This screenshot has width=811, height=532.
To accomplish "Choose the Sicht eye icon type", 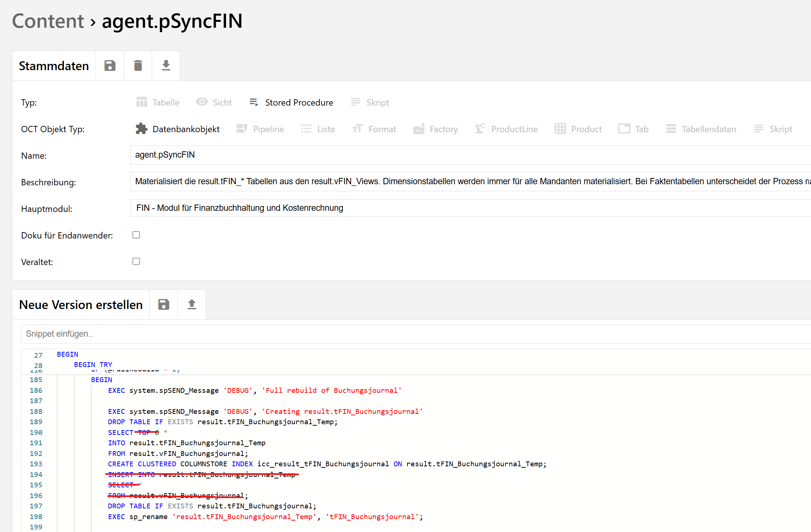I will tap(214, 103).
